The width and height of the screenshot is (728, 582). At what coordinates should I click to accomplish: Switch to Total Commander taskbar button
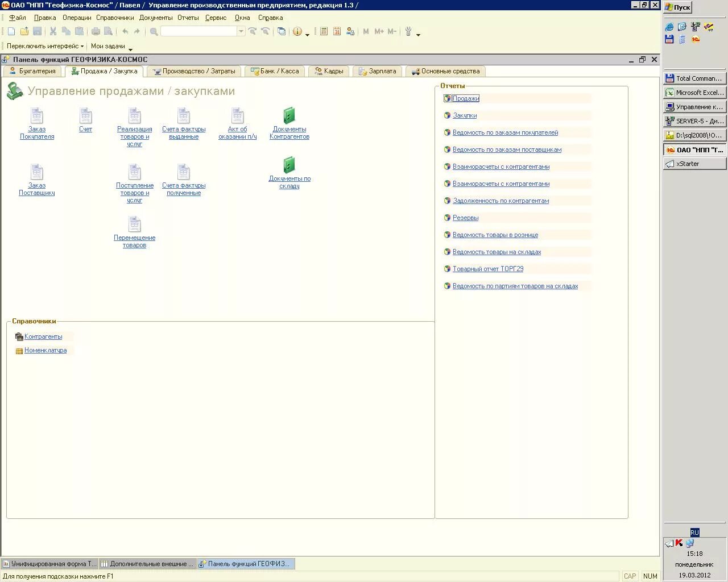pyautogui.click(x=694, y=78)
